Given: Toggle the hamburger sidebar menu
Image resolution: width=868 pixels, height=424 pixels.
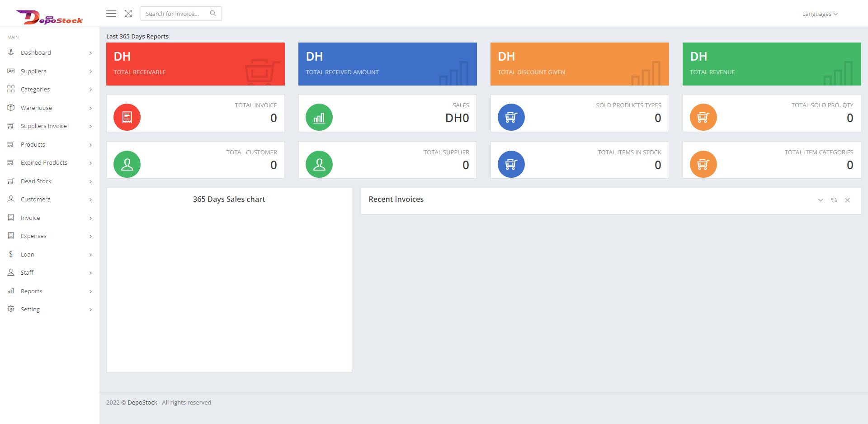Looking at the screenshot, I should pos(111,14).
